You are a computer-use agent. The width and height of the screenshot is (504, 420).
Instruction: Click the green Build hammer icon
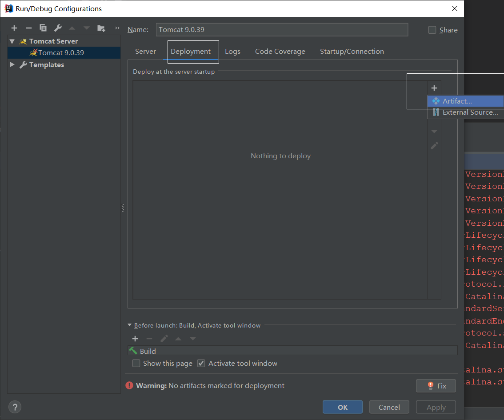pos(133,351)
